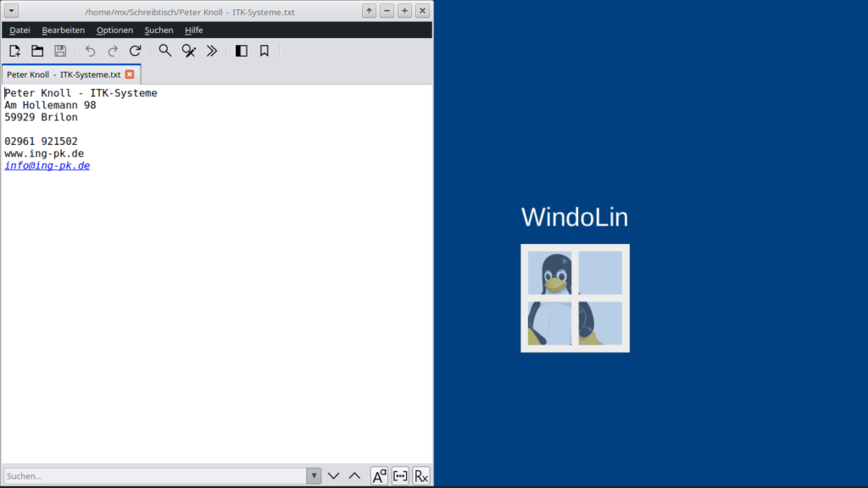Close the editor window
This screenshot has width=868, height=488.
point(422,10)
